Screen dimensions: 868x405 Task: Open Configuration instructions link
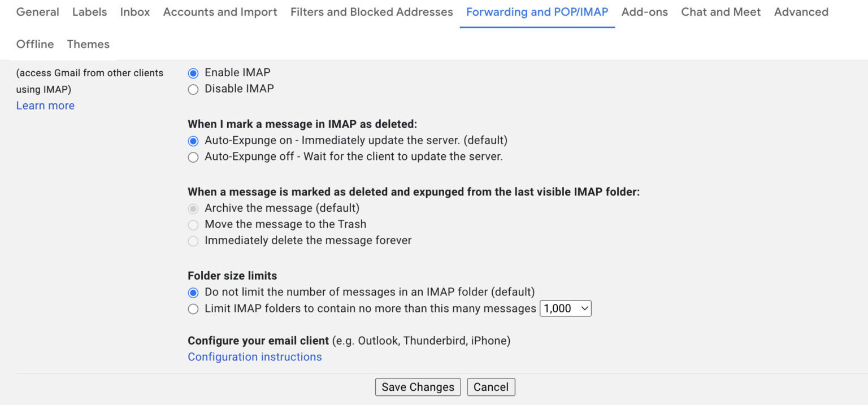255,357
